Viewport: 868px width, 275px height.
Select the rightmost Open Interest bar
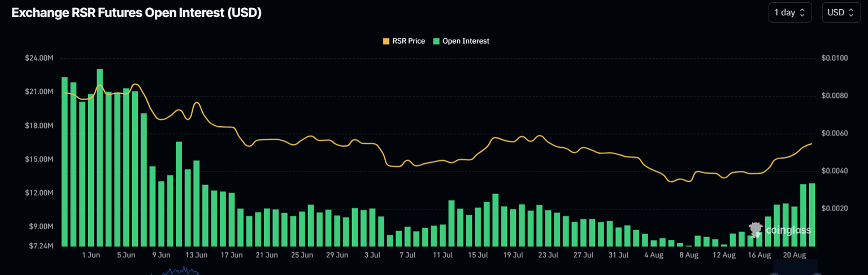pos(812,215)
